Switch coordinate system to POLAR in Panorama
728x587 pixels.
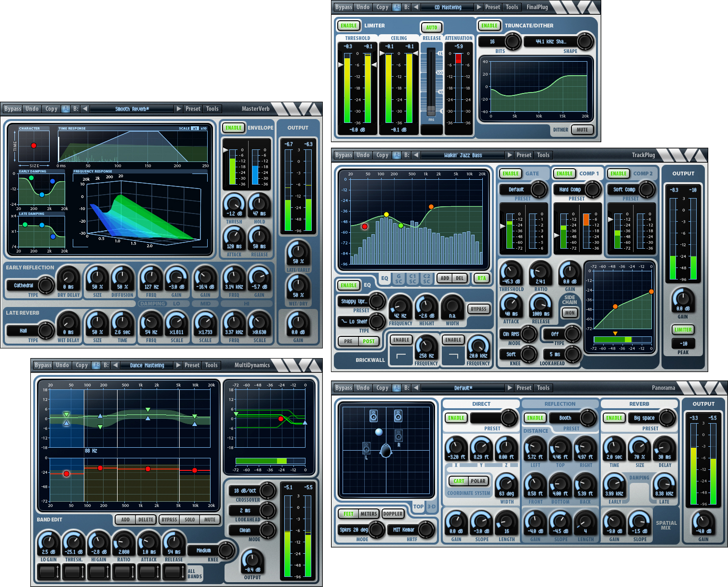pyautogui.click(x=478, y=481)
